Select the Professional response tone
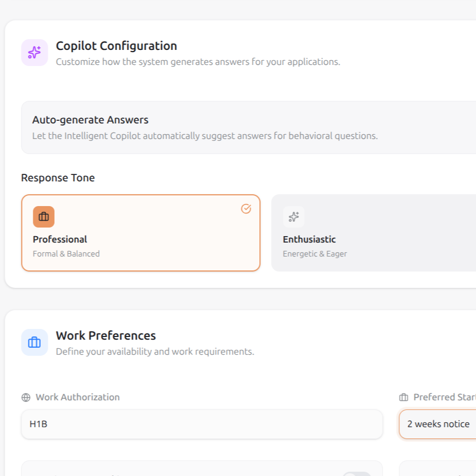Viewport: 476px width, 476px height. click(x=141, y=233)
